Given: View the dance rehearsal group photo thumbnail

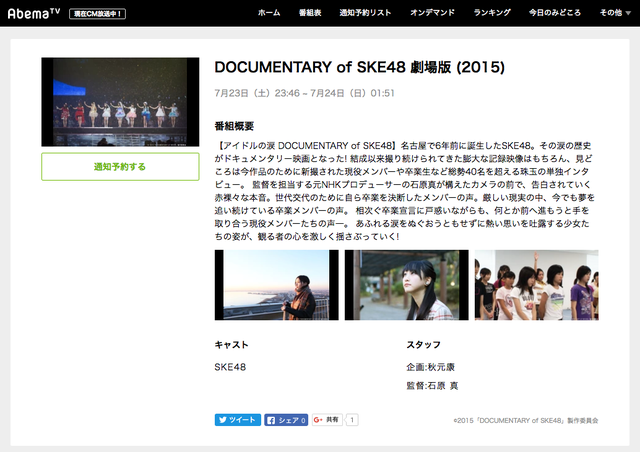Looking at the screenshot, I should 536,285.
